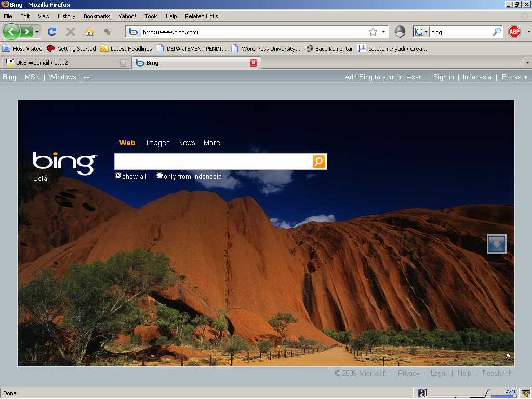Click the Forward navigation arrow
532x399 pixels.
click(x=27, y=32)
